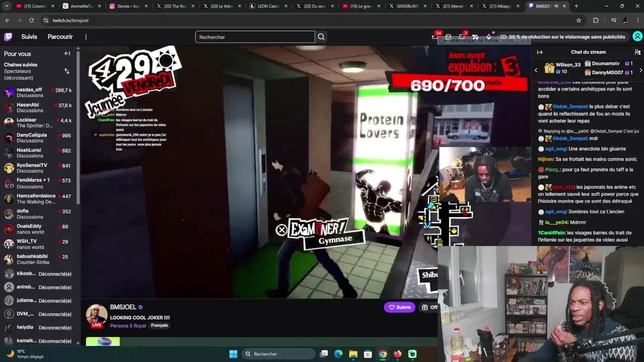
Task: Switch to the Mbappé X tab
Action: tap(501, 6)
